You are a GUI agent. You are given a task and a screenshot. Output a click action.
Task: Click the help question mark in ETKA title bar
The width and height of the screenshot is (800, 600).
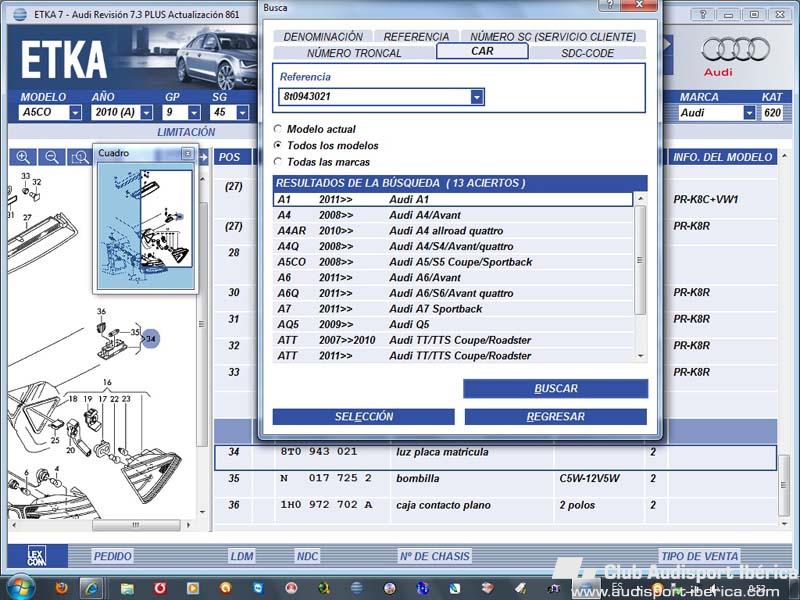(703, 14)
